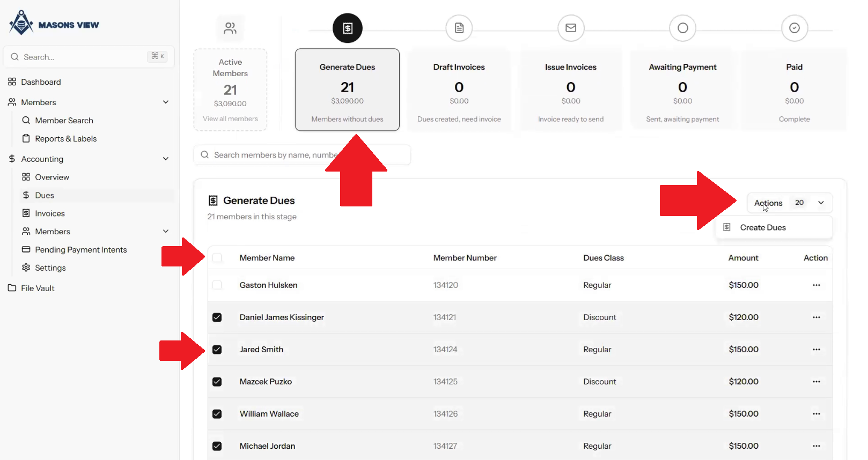Click the Active Members people icon

(x=230, y=28)
